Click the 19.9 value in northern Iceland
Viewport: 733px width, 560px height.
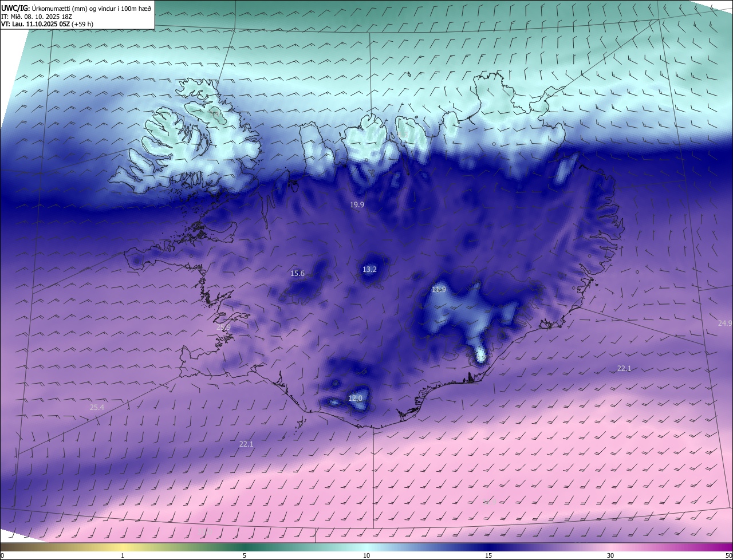click(x=357, y=204)
